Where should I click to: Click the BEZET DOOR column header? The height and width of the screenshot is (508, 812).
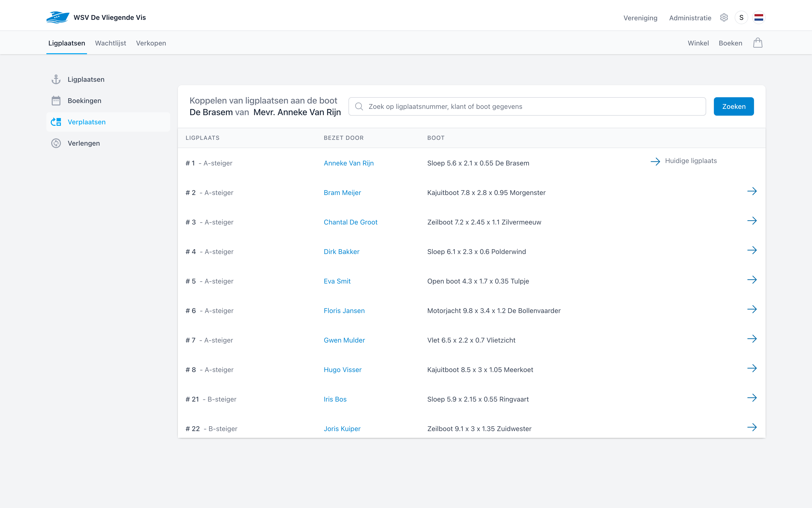pyautogui.click(x=344, y=138)
